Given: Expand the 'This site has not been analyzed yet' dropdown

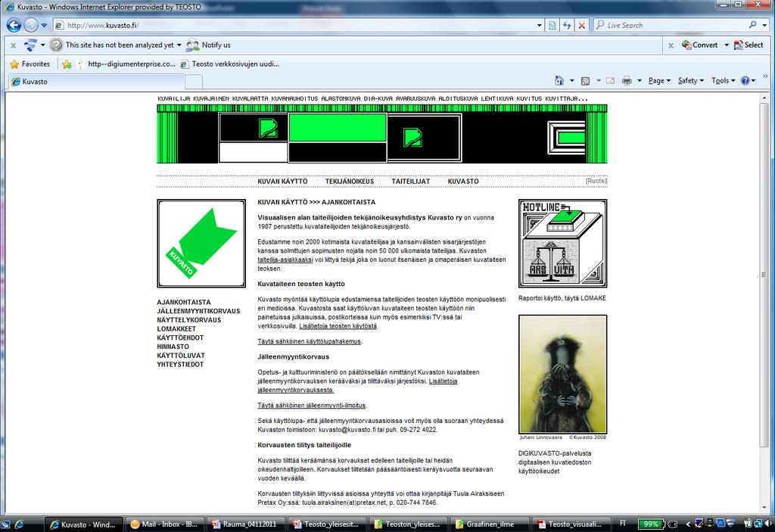Looking at the screenshot, I should point(179,45).
